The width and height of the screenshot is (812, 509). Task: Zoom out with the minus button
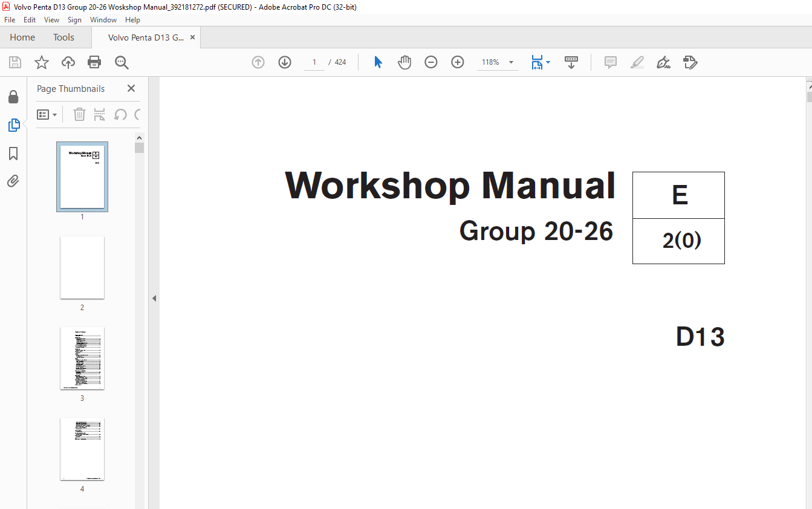(x=431, y=62)
